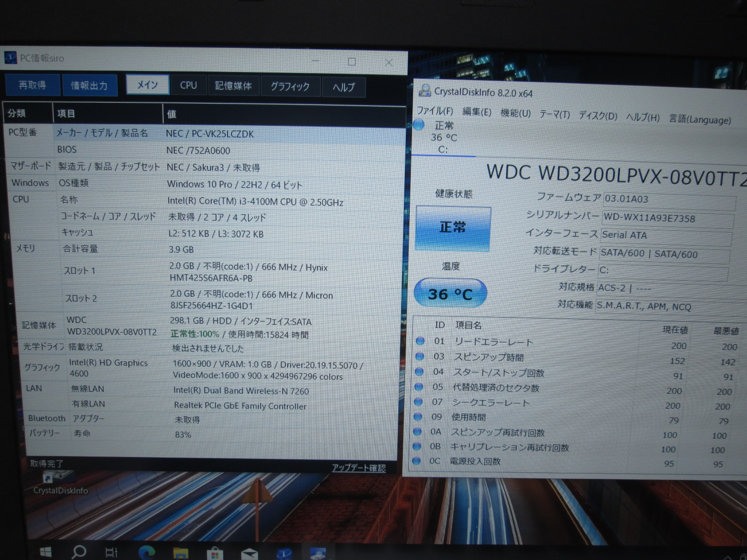This screenshot has width=747, height=560.
Task: Click アップデート確認 link
Action: 359,468
